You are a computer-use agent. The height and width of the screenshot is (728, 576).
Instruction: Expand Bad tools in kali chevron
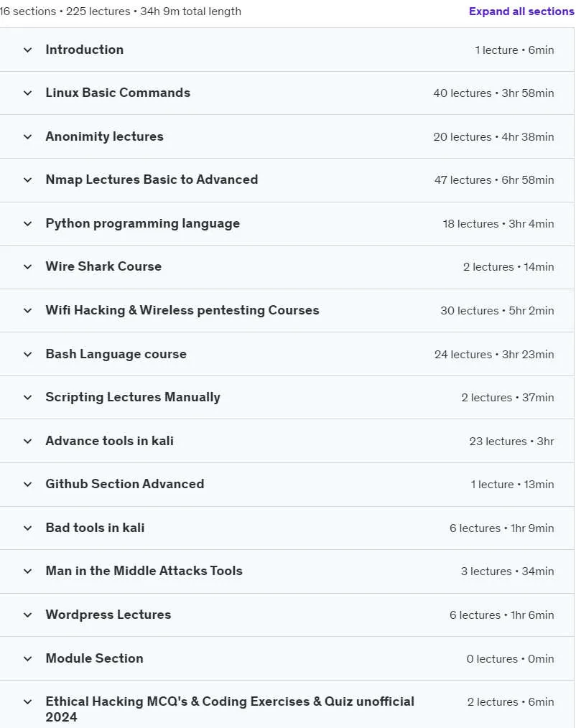click(28, 528)
